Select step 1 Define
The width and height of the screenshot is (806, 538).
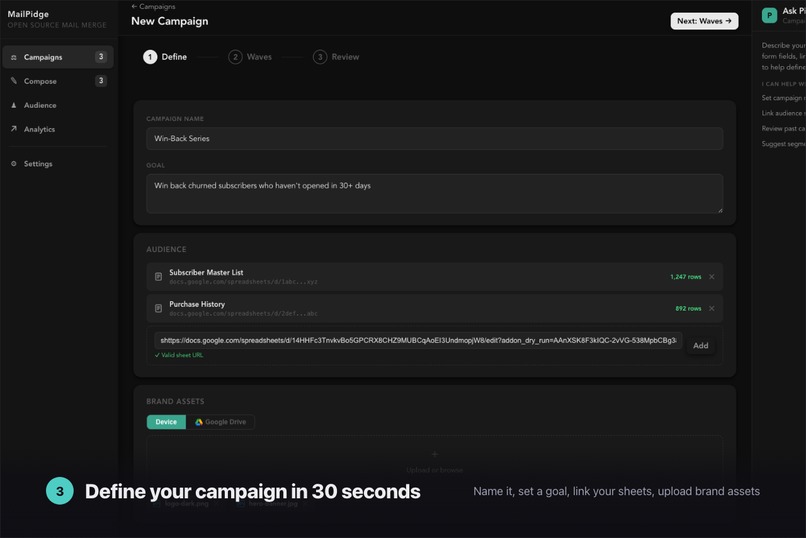[x=165, y=57]
